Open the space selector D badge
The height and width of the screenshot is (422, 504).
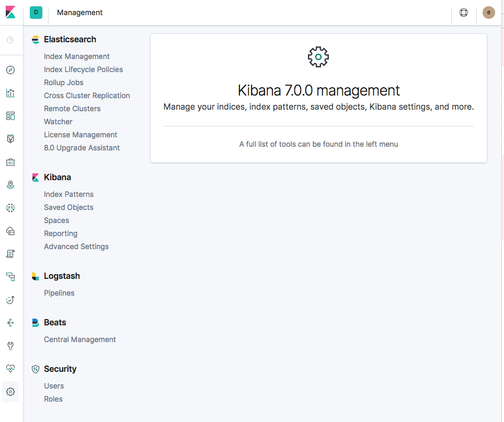click(x=36, y=13)
